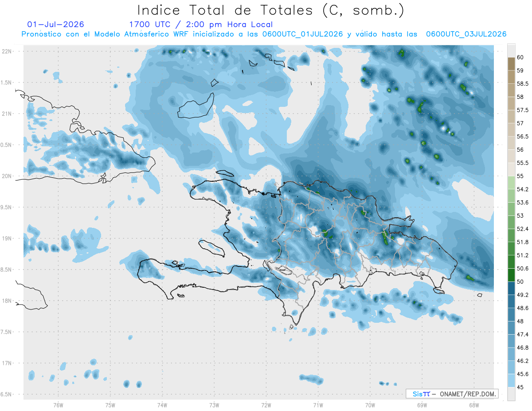Click "1700 UTC / 2:00 pm Hora Local"
Image resolution: width=532 pixels, height=411 pixels.
pyautogui.click(x=201, y=25)
